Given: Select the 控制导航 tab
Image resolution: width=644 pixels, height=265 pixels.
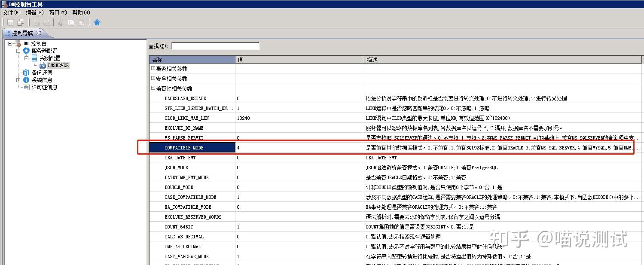Looking at the screenshot, I should 22,33.
